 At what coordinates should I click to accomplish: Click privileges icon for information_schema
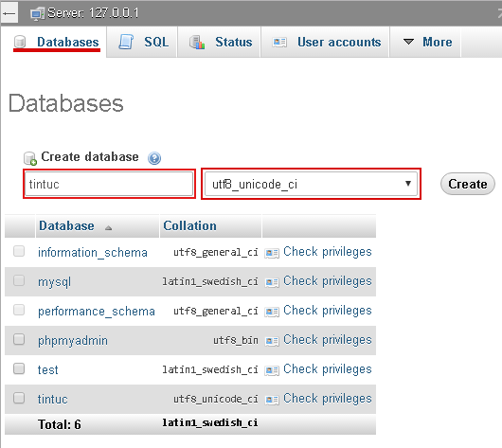coord(272,253)
